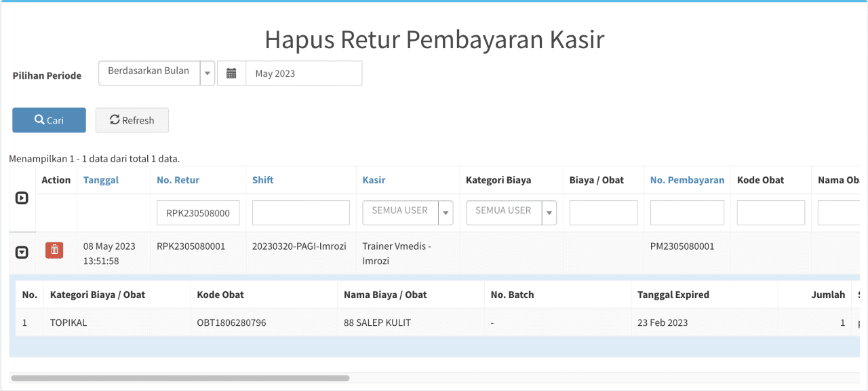Click RPK2305080001 in the data row
This screenshot has width=868, height=391.
click(191, 246)
